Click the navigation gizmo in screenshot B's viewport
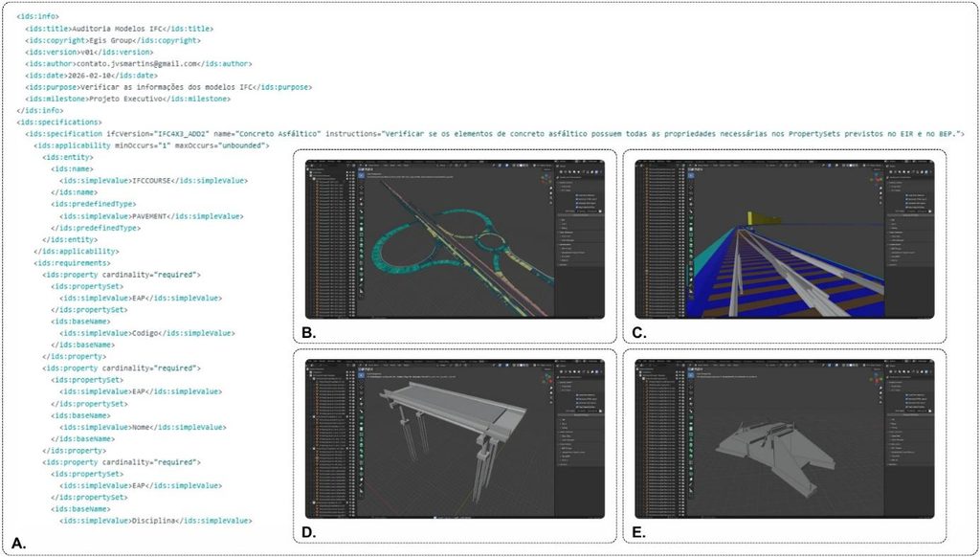 point(546,178)
